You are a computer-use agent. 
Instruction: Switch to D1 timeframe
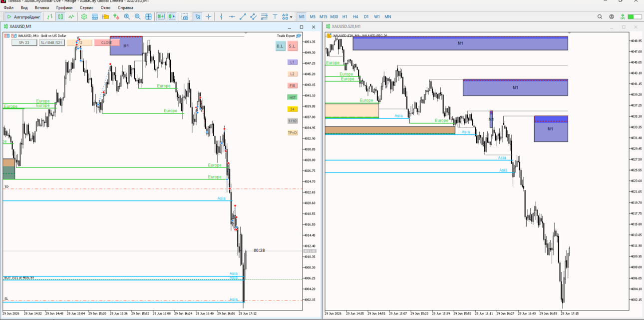click(366, 16)
